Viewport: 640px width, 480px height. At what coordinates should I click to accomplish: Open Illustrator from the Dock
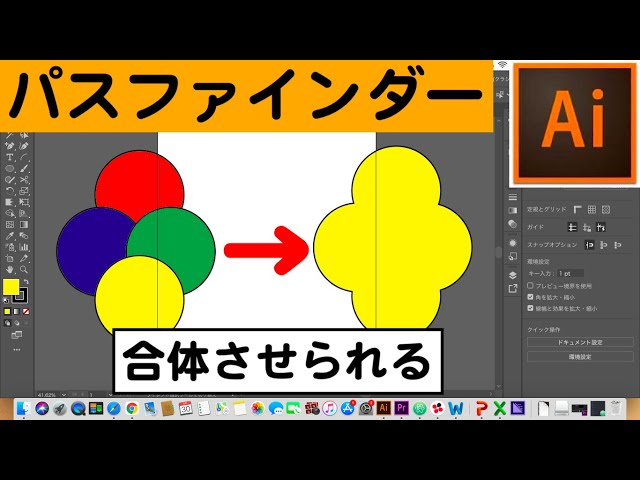tap(383, 408)
